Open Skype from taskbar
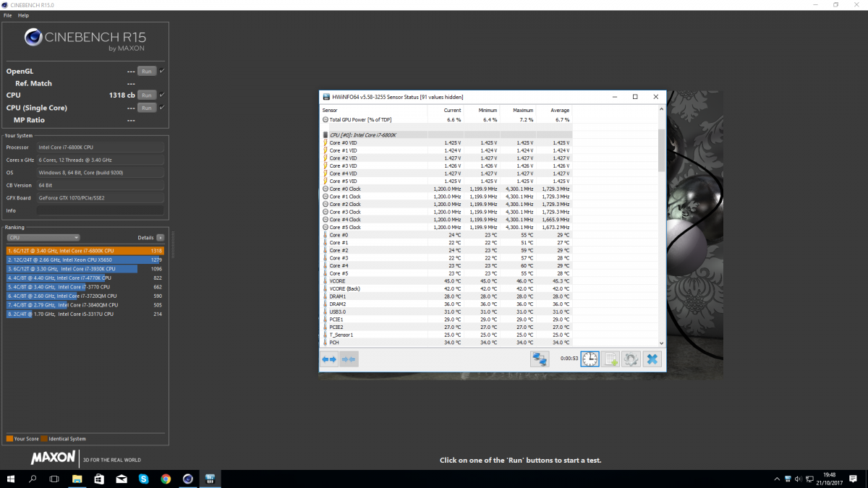Screen dimensions: 868x488 pos(144,479)
